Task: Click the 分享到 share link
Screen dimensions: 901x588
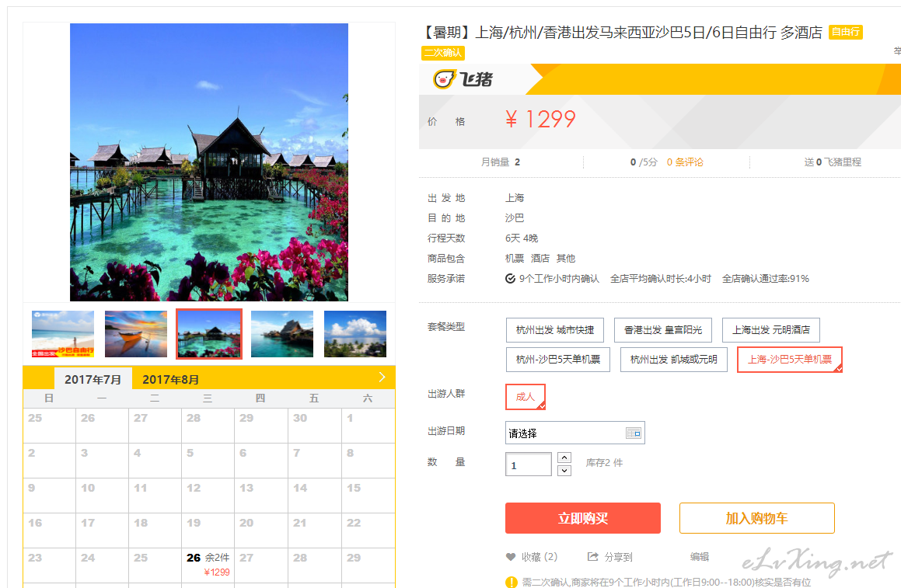Action: coord(618,557)
